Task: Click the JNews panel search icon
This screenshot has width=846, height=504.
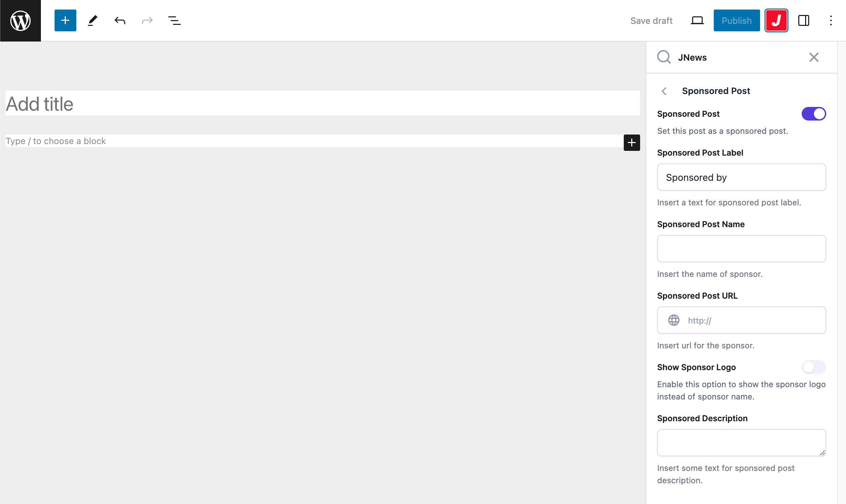Action: [664, 57]
